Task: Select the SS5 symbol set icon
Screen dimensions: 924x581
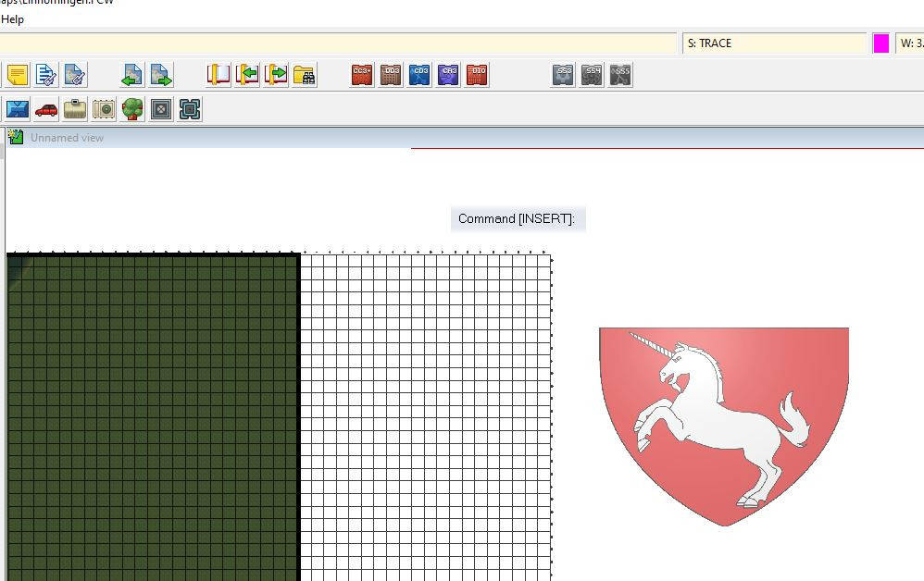Action: (620, 75)
